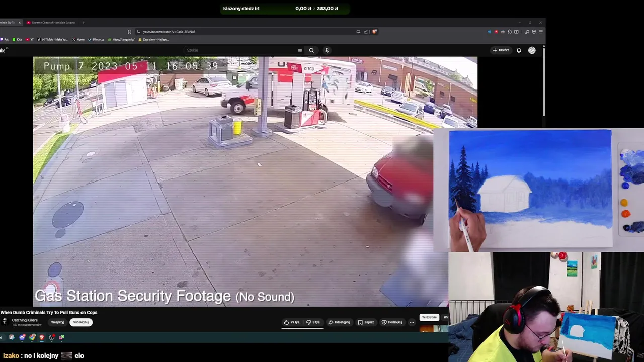Open the Brave Shields lion icon
Screen dimensions: 644x362
pos(374,32)
